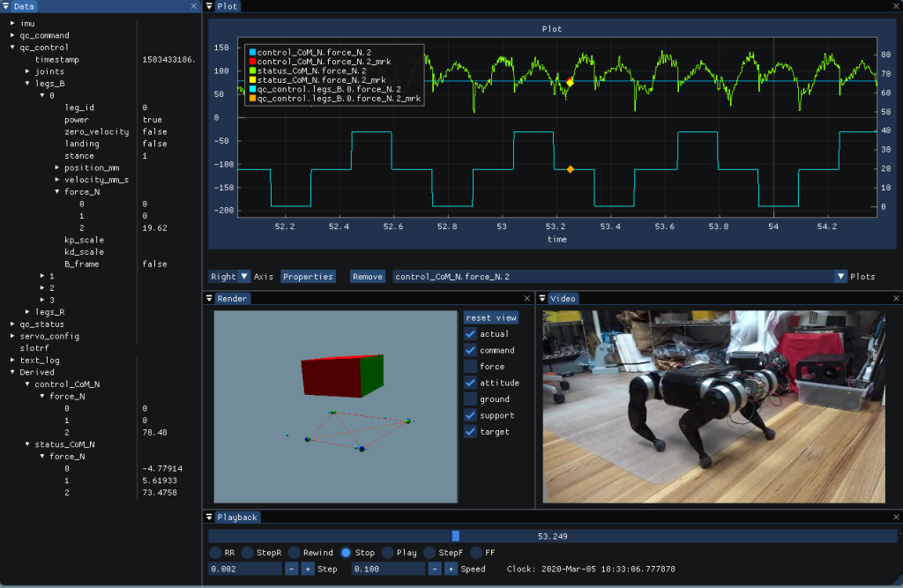Image resolution: width=903 pixels, height=588 pixels.
Task: Click the Step value input field
Action: tap(245, 569)
